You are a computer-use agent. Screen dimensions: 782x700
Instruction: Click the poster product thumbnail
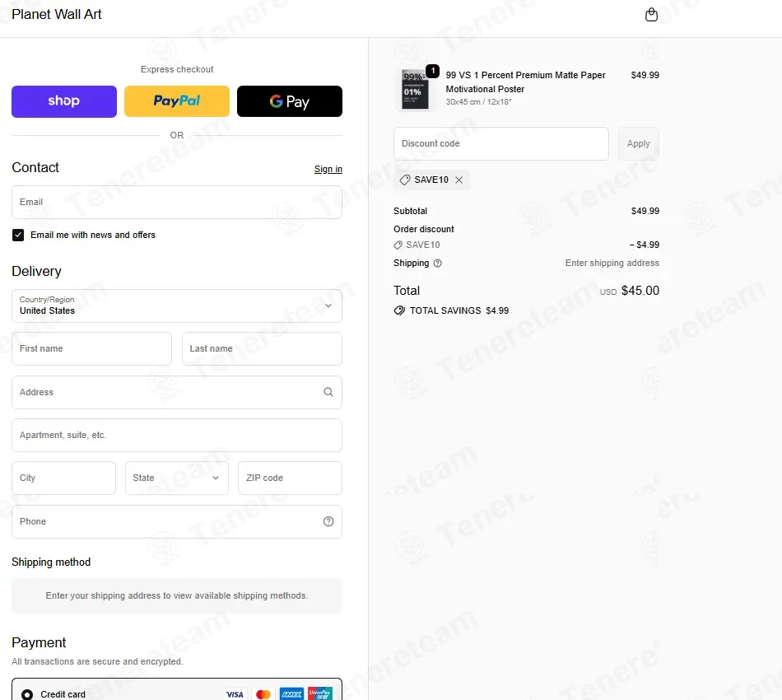pyautogui.click(x=415, y=89)
